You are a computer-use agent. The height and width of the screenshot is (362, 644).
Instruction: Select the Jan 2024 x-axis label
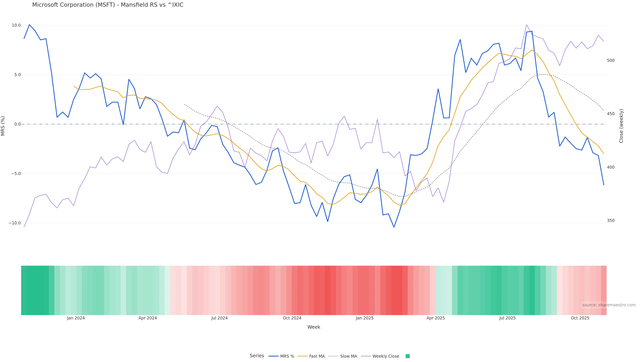pyautogui.click(x=76, y=318)
